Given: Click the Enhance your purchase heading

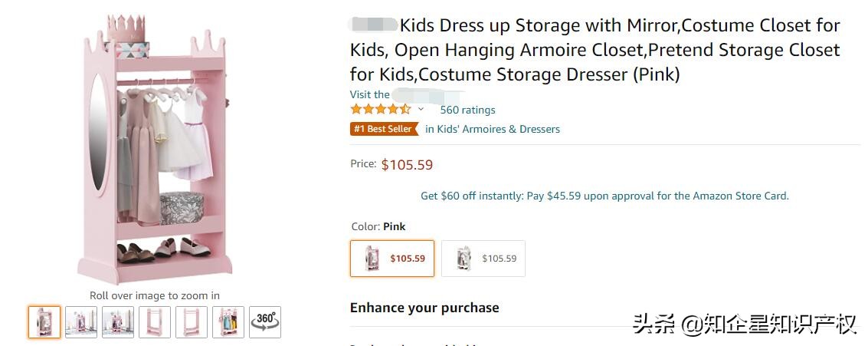Looking at the screenshot, I should point(424,308).
